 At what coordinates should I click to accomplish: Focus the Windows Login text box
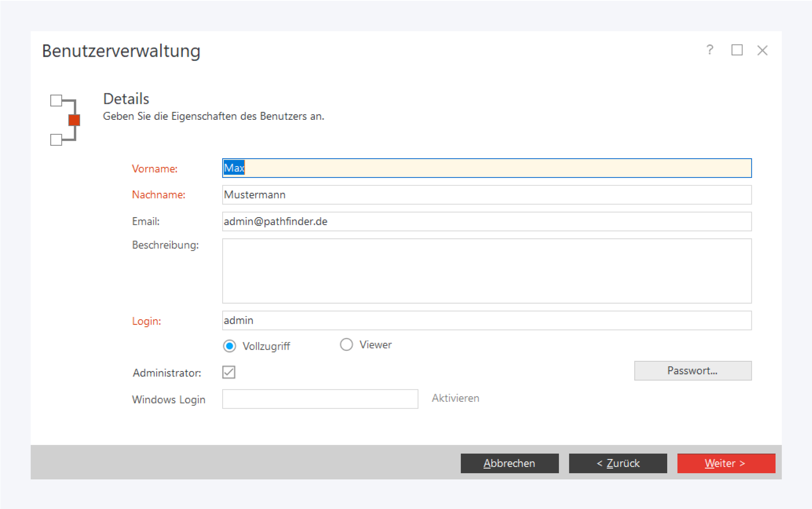tap(320, 399)
